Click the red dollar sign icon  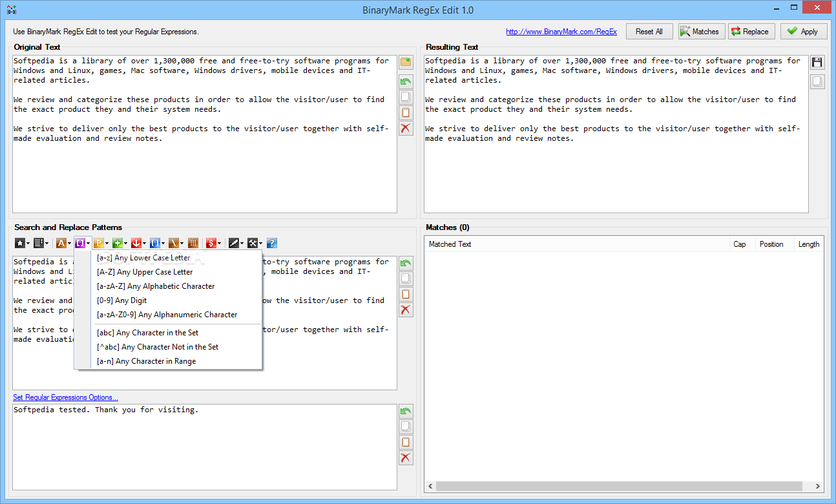(x=211, y=243)
